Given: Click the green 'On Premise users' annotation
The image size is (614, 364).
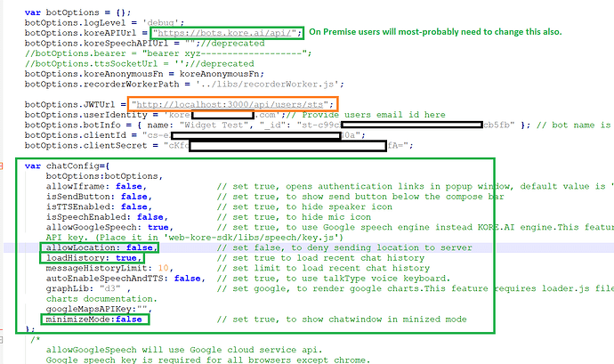Looking at the screenshot, I should pos(435,32).
